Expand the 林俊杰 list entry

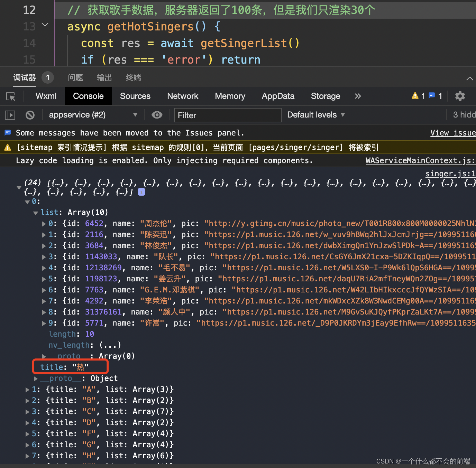coord(44,246)
